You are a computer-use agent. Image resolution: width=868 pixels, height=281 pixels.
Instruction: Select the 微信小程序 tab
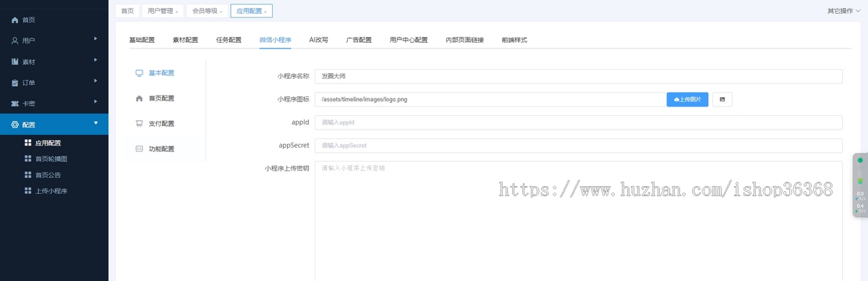[275, 40]
